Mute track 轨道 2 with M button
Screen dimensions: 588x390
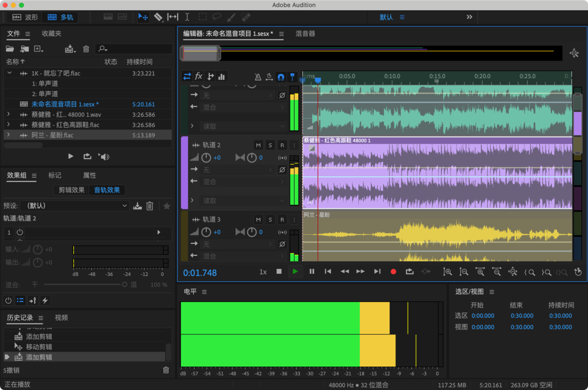258,145
